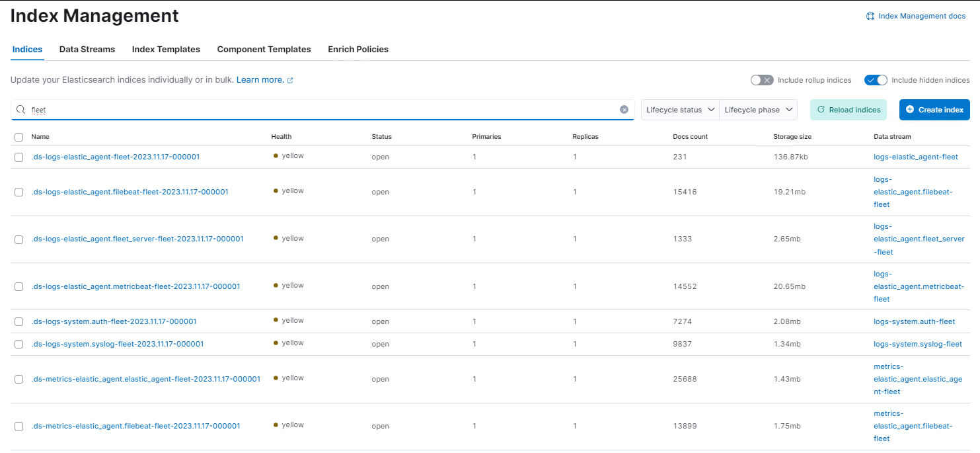Screen dimensions: 980x453
Task: Click the Index Management docs icon
Action: tap(870, 16)
